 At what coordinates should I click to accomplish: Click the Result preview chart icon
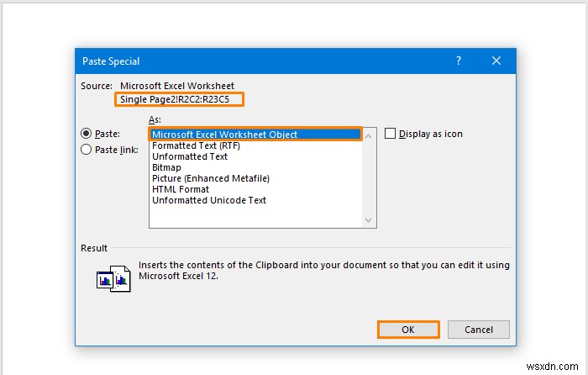click(x=113, y=278)
